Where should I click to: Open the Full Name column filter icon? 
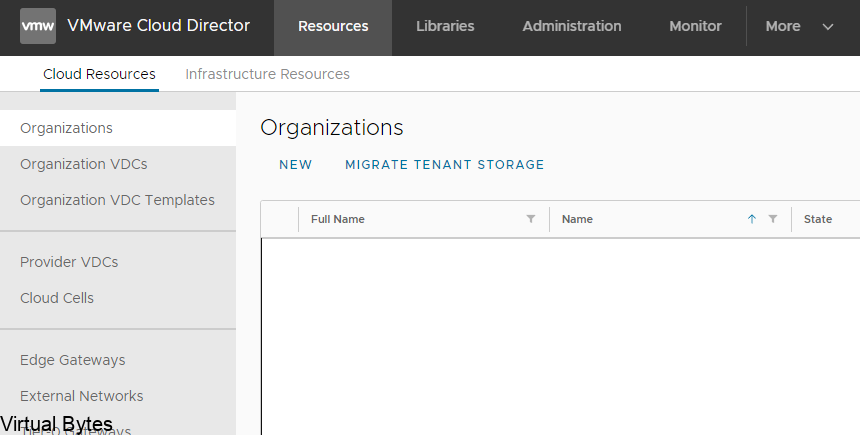(530, 219)
